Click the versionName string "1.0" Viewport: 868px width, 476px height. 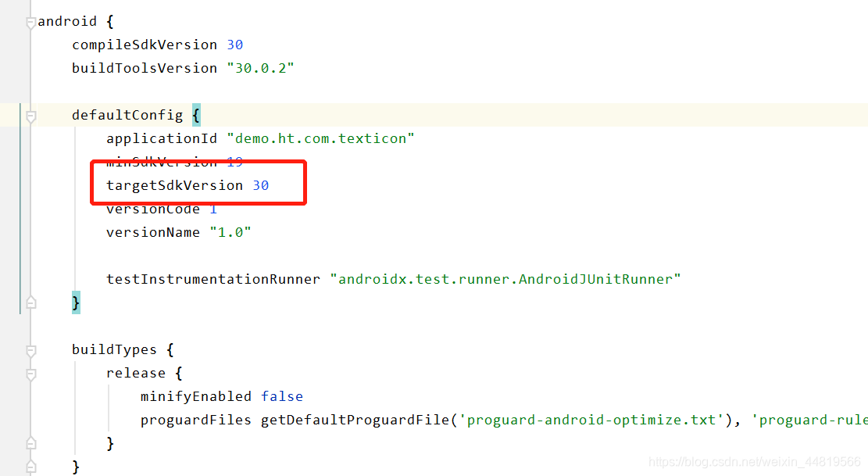pos(230,232)
